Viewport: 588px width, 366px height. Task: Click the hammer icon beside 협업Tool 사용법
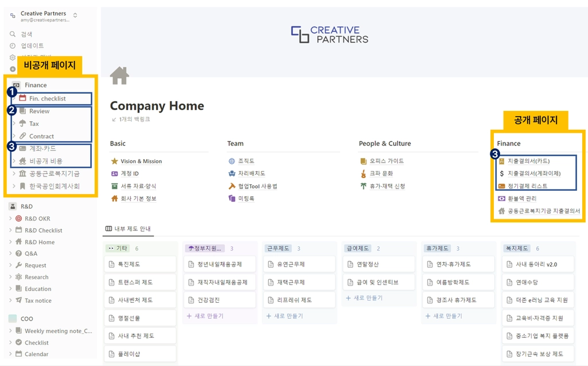(232, 186)
